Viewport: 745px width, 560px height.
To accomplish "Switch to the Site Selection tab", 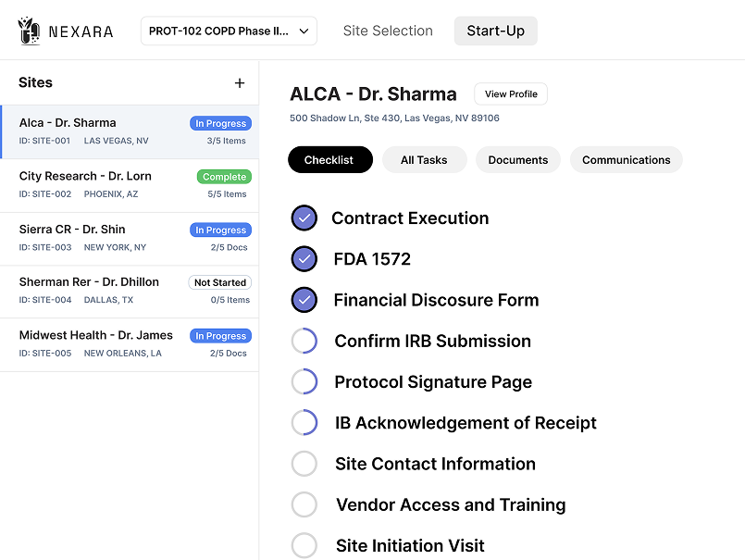I will (388, 31).
